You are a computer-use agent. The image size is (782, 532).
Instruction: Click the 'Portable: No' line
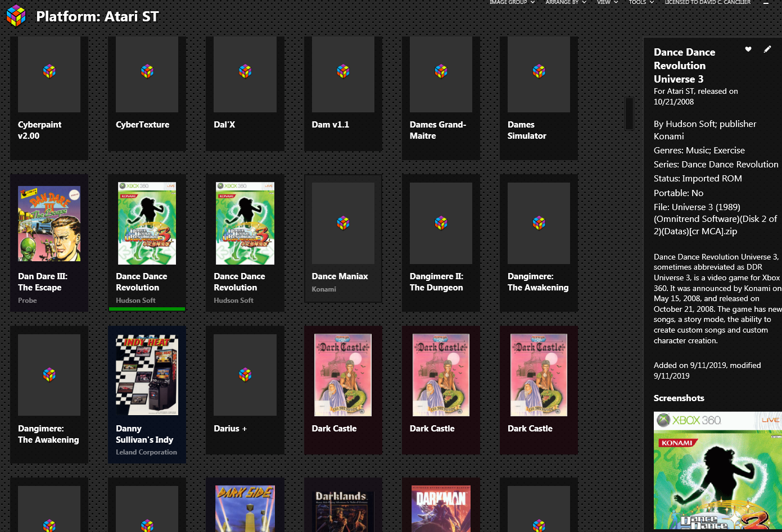pos(679,193)
